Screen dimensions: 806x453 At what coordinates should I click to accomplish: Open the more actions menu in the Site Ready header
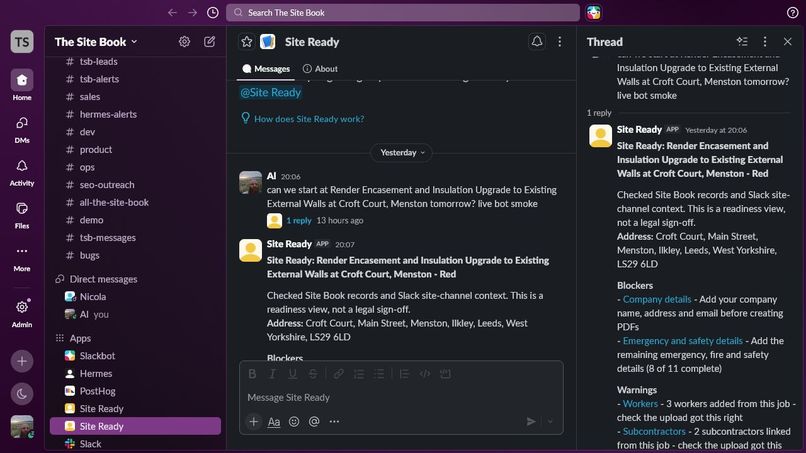click(x=560, y=42)
